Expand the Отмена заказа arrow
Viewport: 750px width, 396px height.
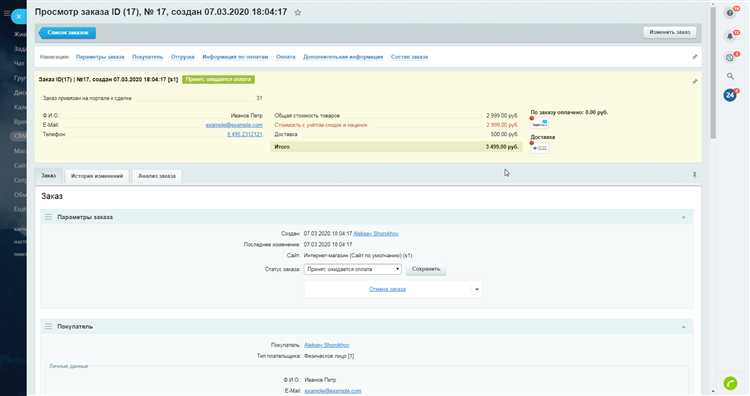[476, 289]
